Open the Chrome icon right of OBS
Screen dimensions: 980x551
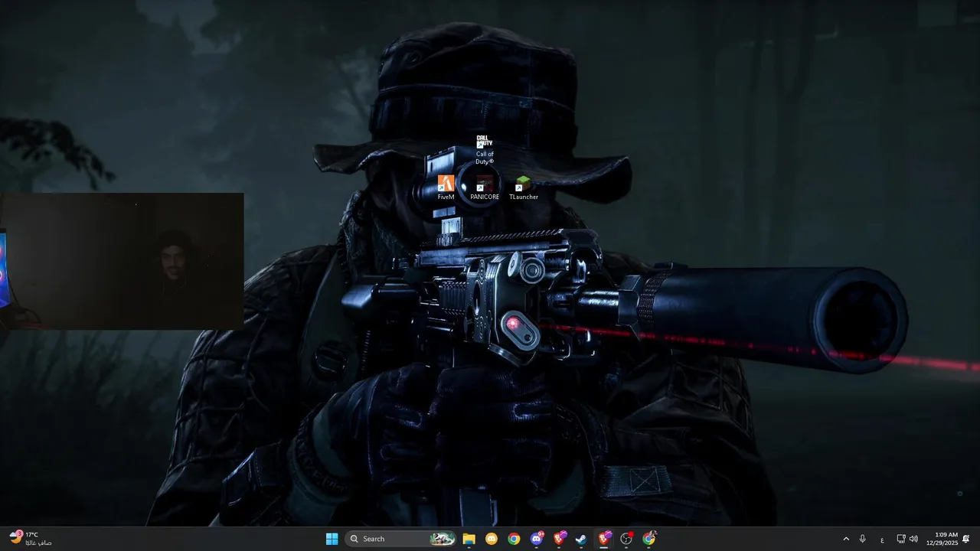[649, 539]
